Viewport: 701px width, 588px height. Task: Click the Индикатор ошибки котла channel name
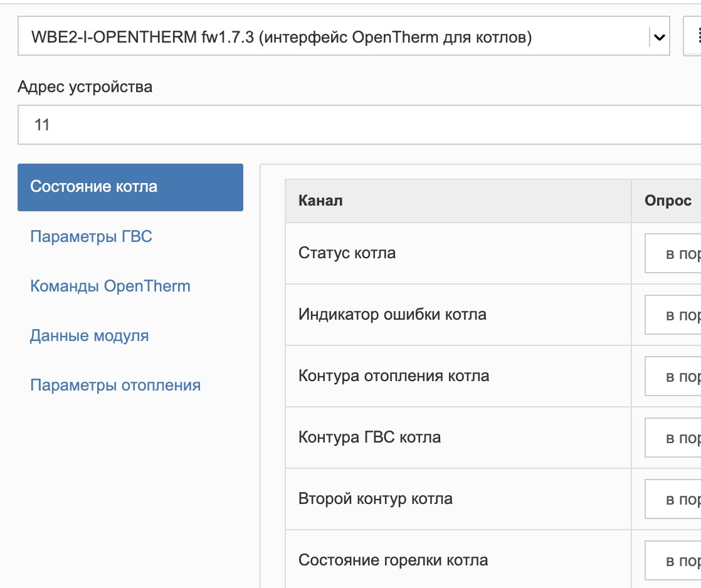[x=393, y=314]
